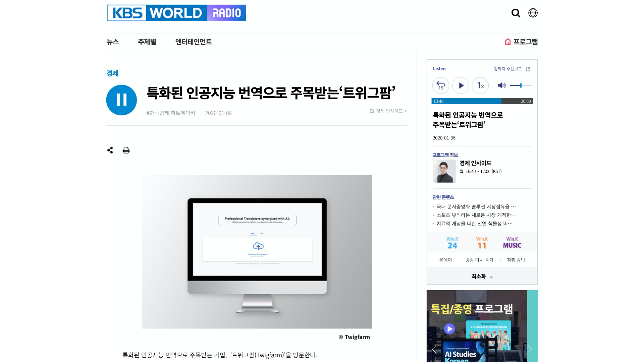Image resolution: width=644 pixels, height=362 pixels.
Task: Click the print icon
Action: (x=126, y=150)
